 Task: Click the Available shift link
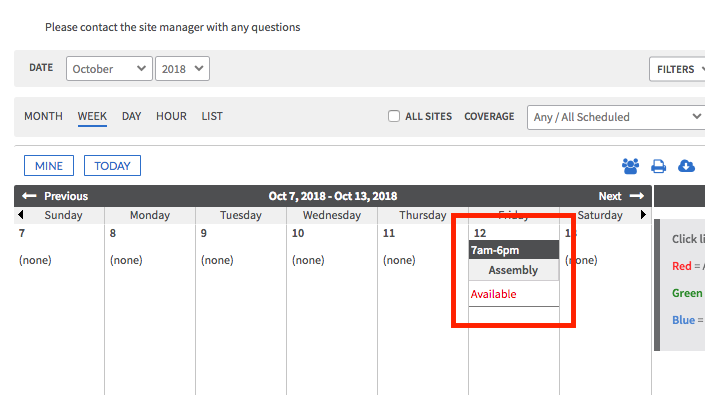point(494,294)
